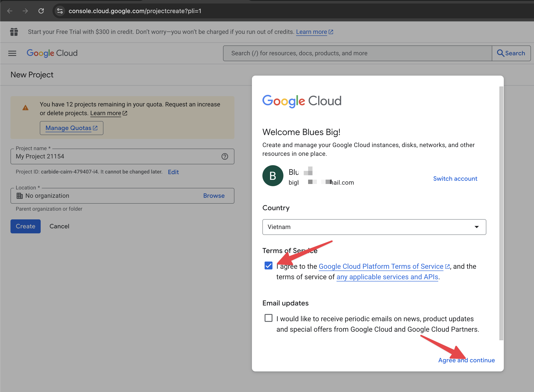Click the project name help question icon

pyautogui.click(x=225, y=156)
